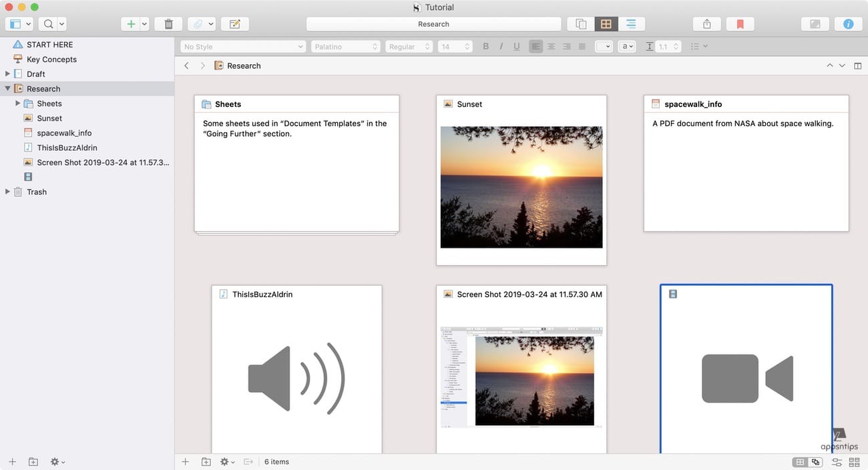Click the back navigation arrow in header

pos(186,65)
